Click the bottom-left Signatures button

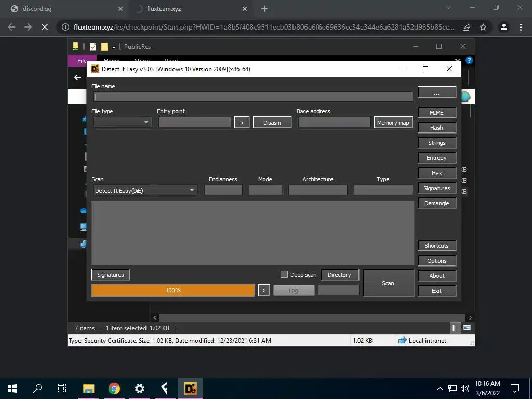point(111,275)
